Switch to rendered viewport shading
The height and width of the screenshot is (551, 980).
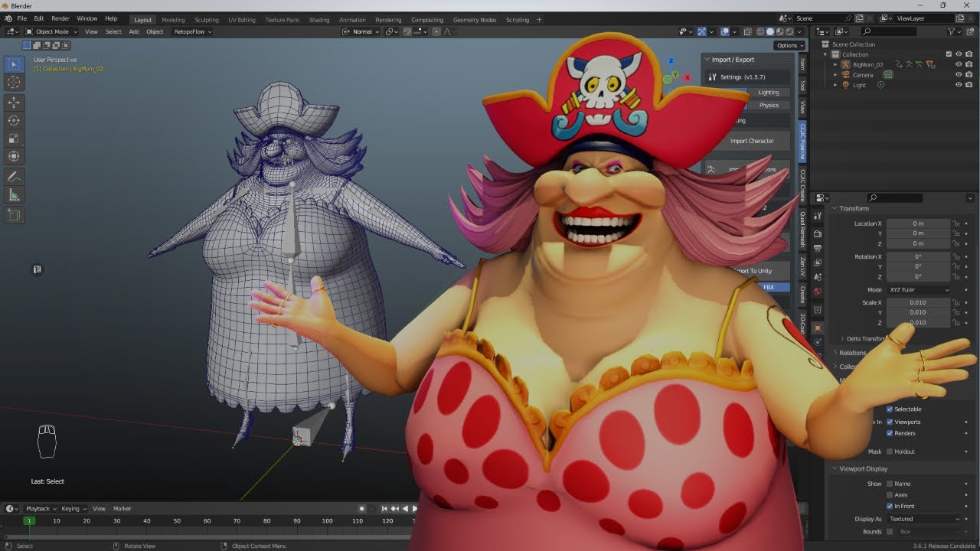(790, 31)
